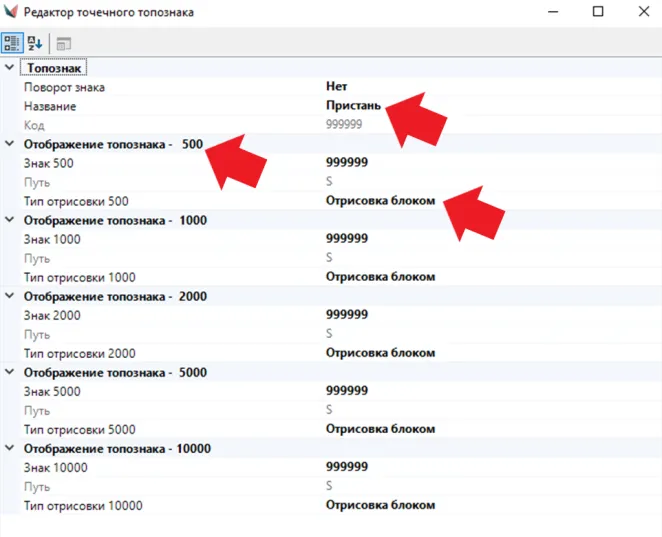The height and width of the screenshot is (537, 662).
Task: Minimize the editor window
Action: (551, 12)
